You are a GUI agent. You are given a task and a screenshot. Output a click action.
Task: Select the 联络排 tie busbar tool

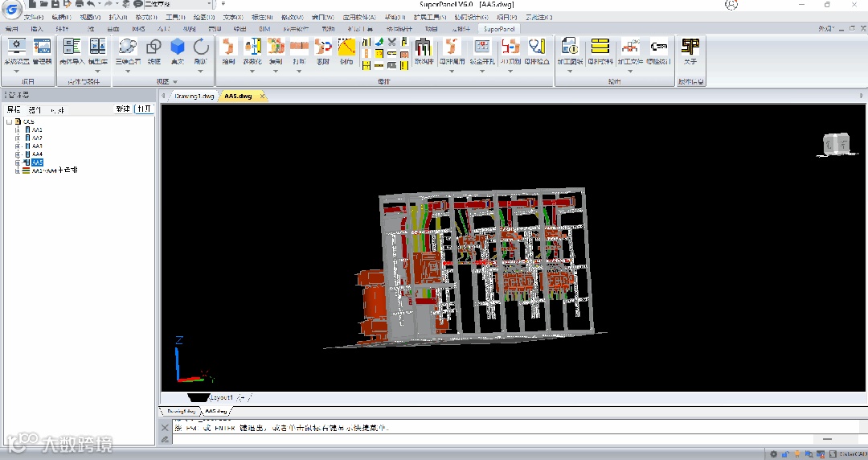(x=423, y=51)
